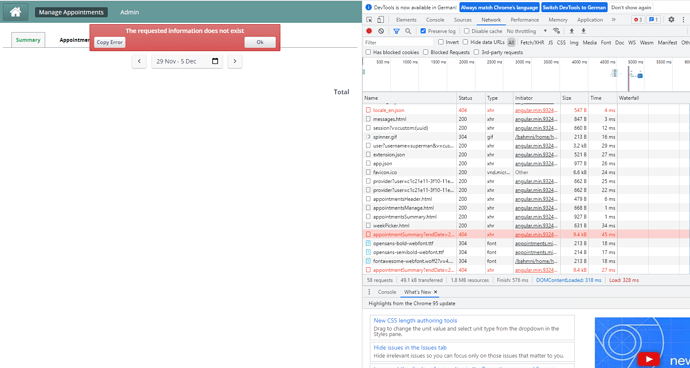Image resolution: width=690 pixels, height=368 pixels.
Task: Open network search magnifier
Action: 408,31
